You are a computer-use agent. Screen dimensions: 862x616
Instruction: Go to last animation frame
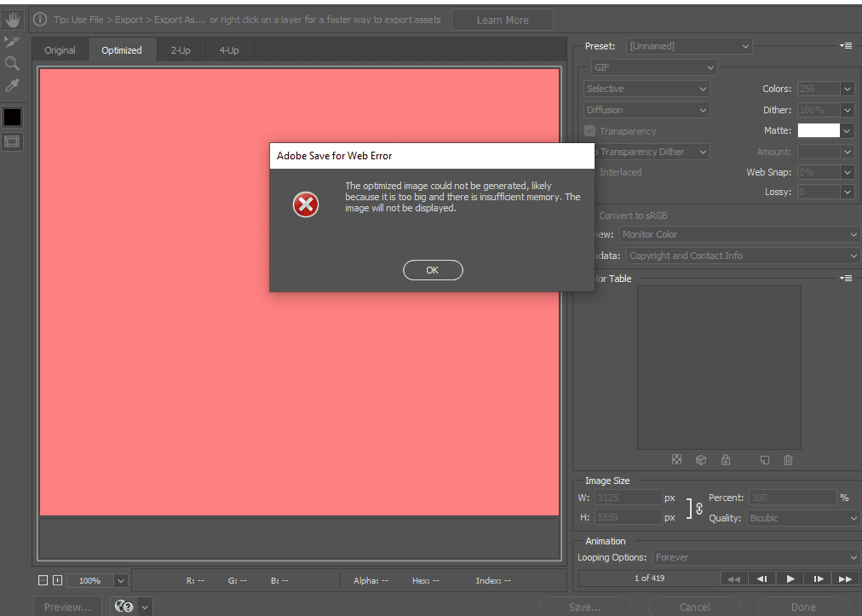pyautogui.click(x=845, y=579)
